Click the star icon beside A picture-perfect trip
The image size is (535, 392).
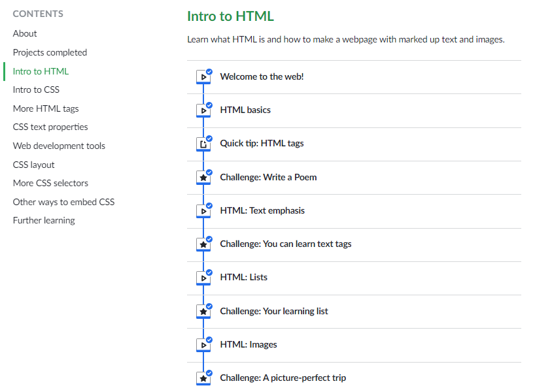[x=203, y=378]
